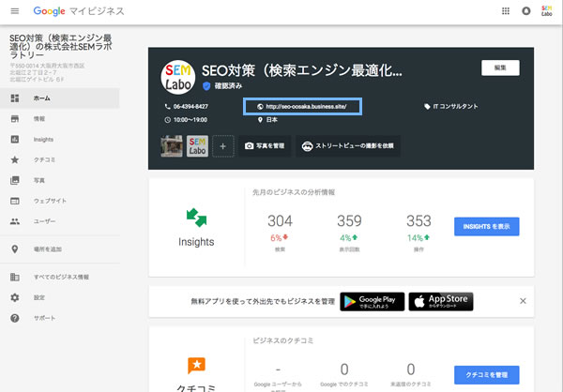Viewport: 563px width, 392px height.
Task: Open the SEM Labo logo thumbnail
Action: tap(197, 146)
